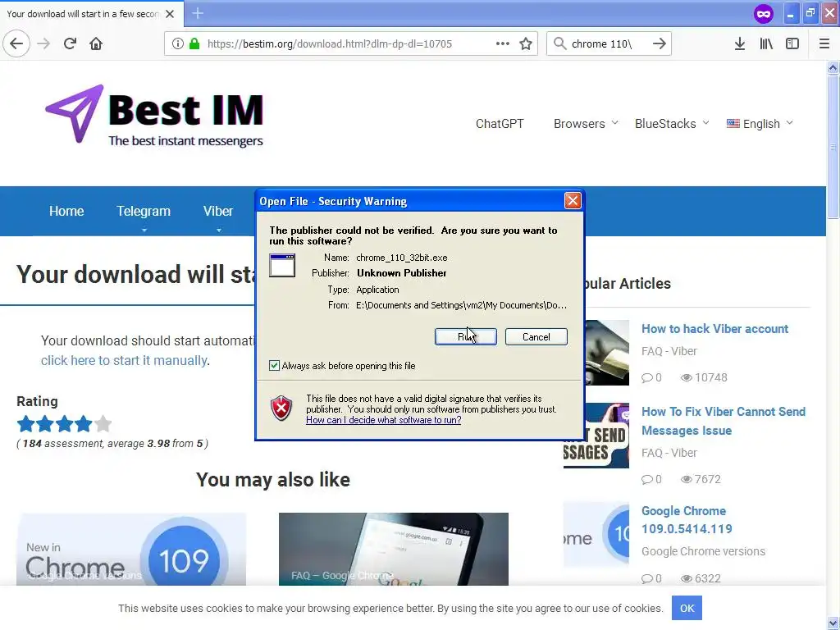Open the English language selector
Viewport: 840px width, 630px height.
[760, 124]
